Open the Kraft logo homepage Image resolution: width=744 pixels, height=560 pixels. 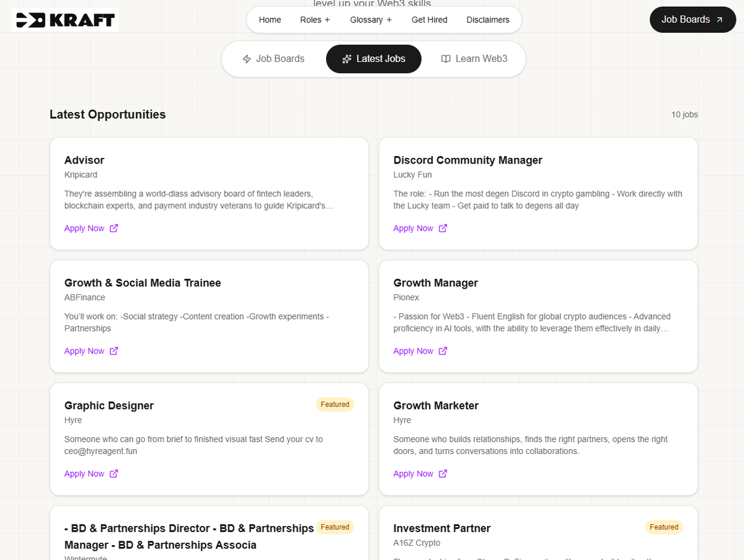[65, 20]
